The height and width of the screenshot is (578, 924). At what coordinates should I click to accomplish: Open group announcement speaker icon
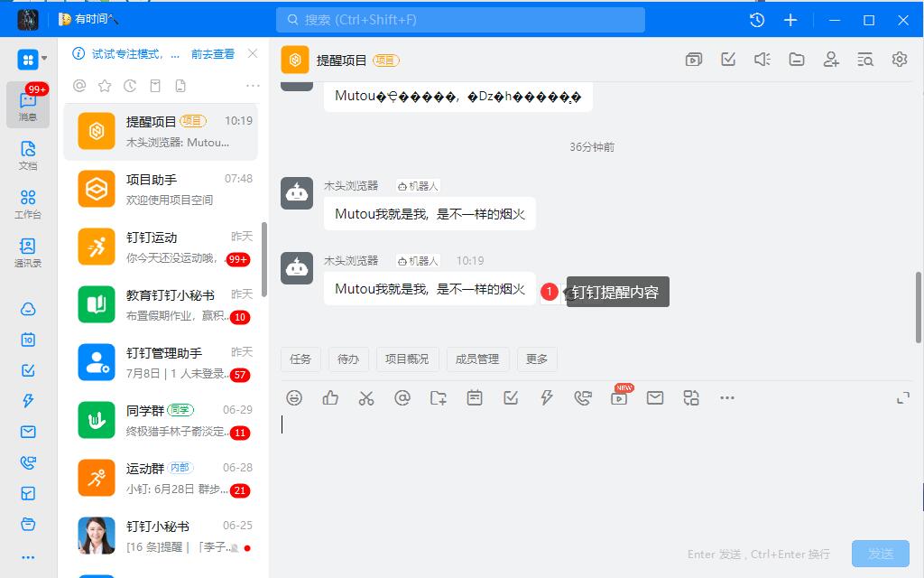(x=762, y=60)
